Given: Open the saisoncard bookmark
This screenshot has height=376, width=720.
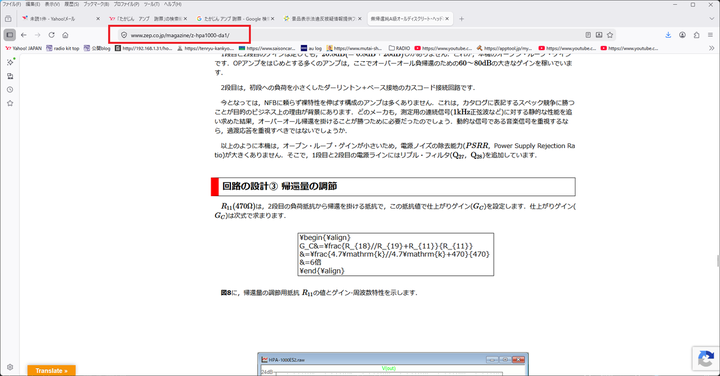Looking at the screenshot, I should (267, 48).
